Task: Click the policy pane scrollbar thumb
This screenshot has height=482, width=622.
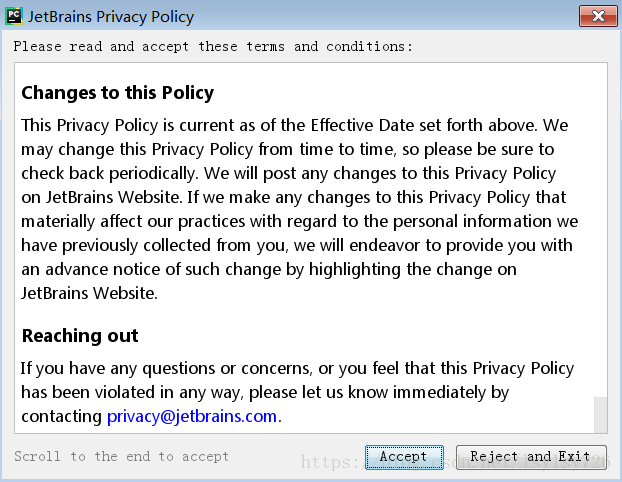Action: (x=601, y=415)
